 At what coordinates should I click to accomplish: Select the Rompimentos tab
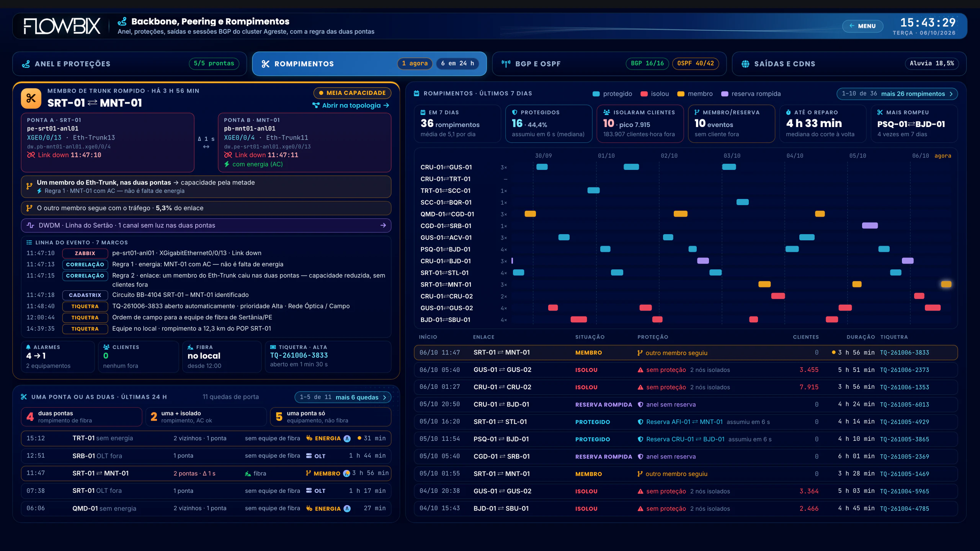coord(369,64)
